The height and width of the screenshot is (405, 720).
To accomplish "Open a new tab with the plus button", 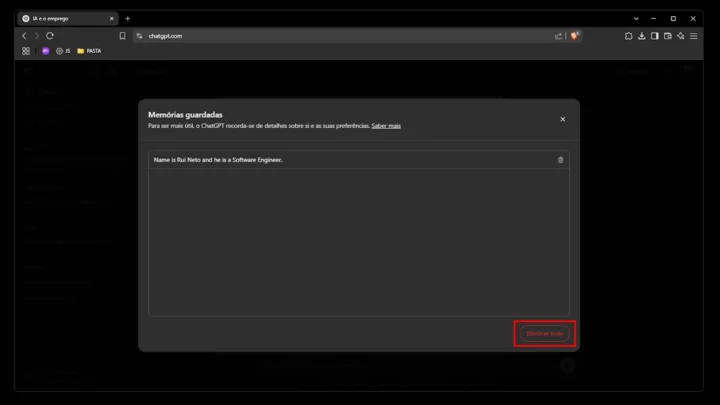I will (127, 18).
